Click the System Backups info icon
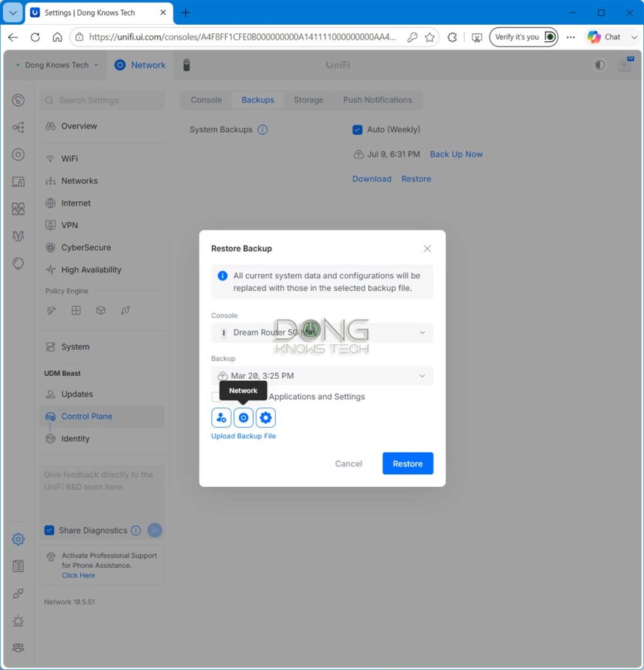Image resolution: width=644 pixels, height=670 pixels. tap(263, 130)
